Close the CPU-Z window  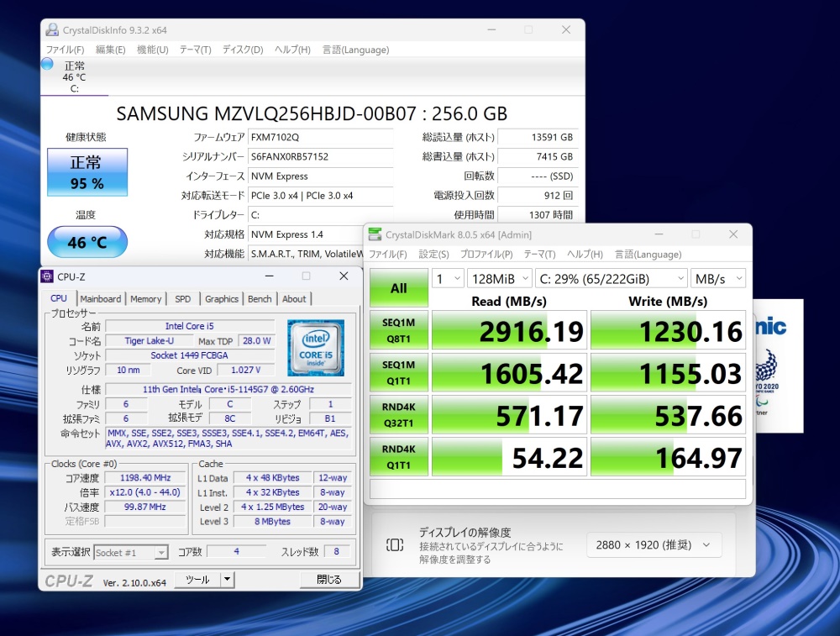click(x=344, y=276)
